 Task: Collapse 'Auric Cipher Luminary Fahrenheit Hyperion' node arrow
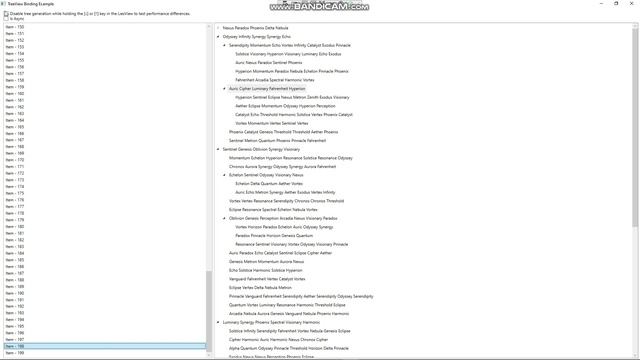click(224, 89)
